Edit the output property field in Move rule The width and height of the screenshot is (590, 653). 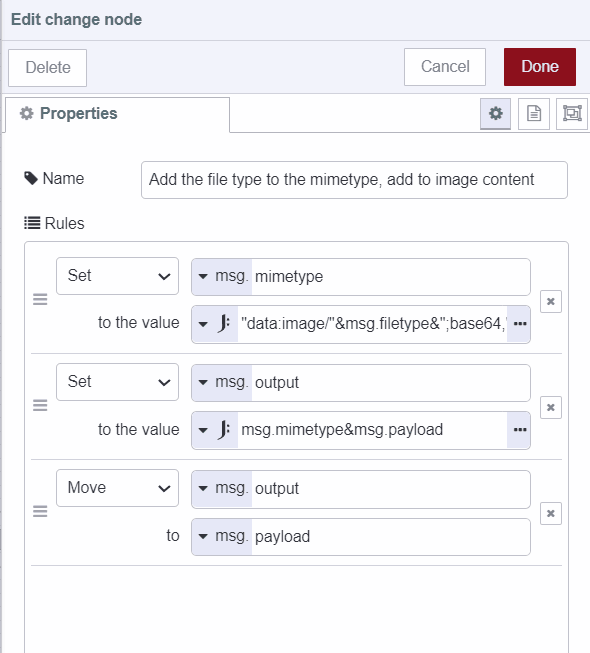click(391, 489)
